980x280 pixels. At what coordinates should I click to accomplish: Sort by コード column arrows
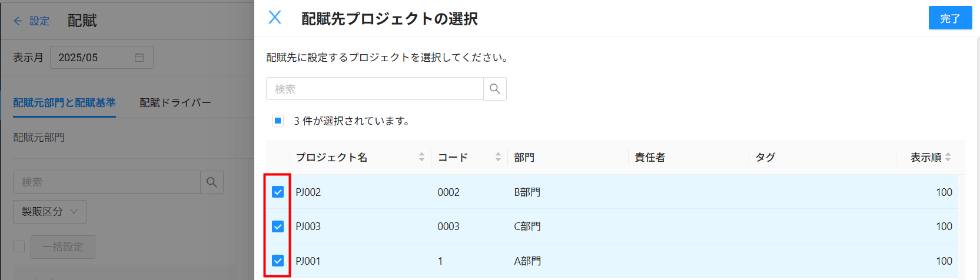(x=498, y=157)
